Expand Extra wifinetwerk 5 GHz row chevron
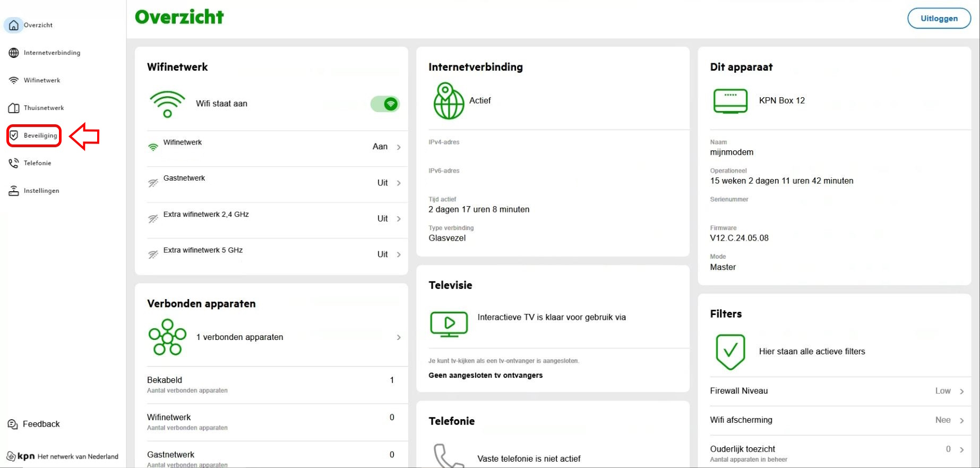 click(x=399, y=254)
